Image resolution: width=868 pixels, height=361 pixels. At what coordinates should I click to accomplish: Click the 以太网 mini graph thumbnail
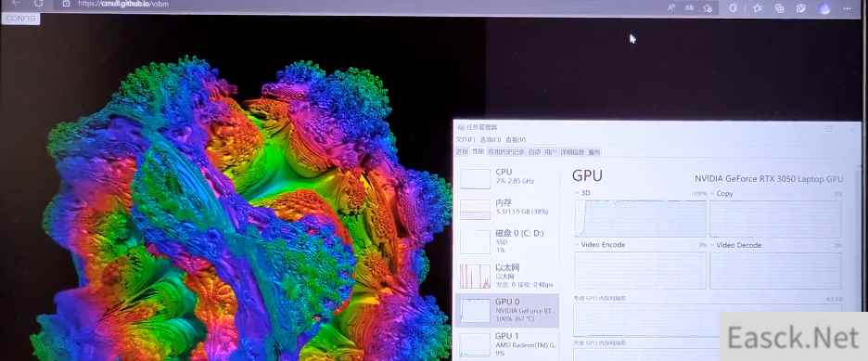click(x=475, y=277)
